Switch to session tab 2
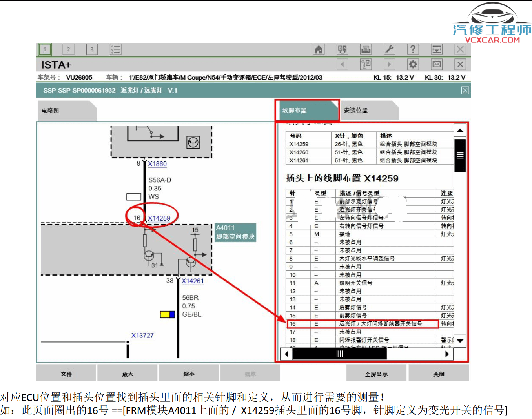 pyautogui.click(x=68, y=49)
